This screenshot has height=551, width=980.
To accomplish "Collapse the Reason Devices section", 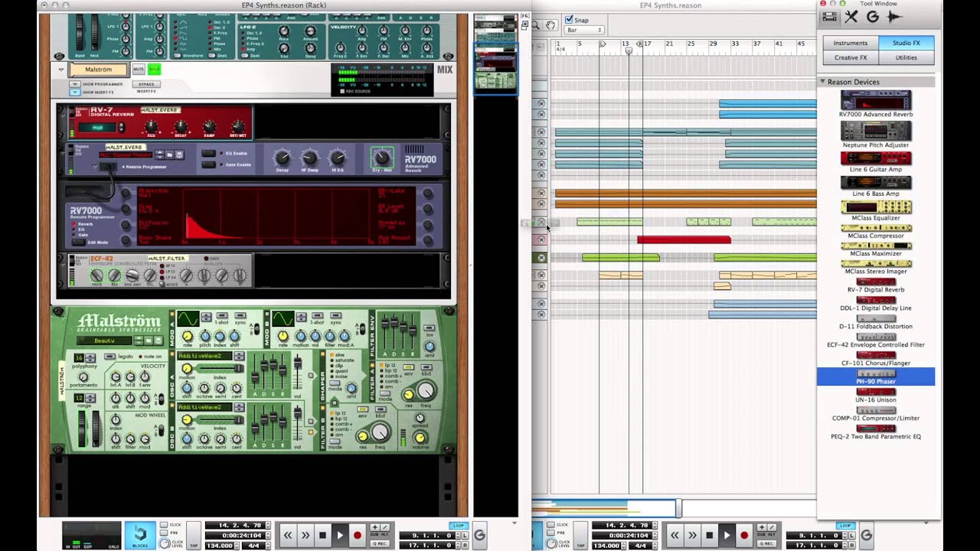I will [822, 81].
